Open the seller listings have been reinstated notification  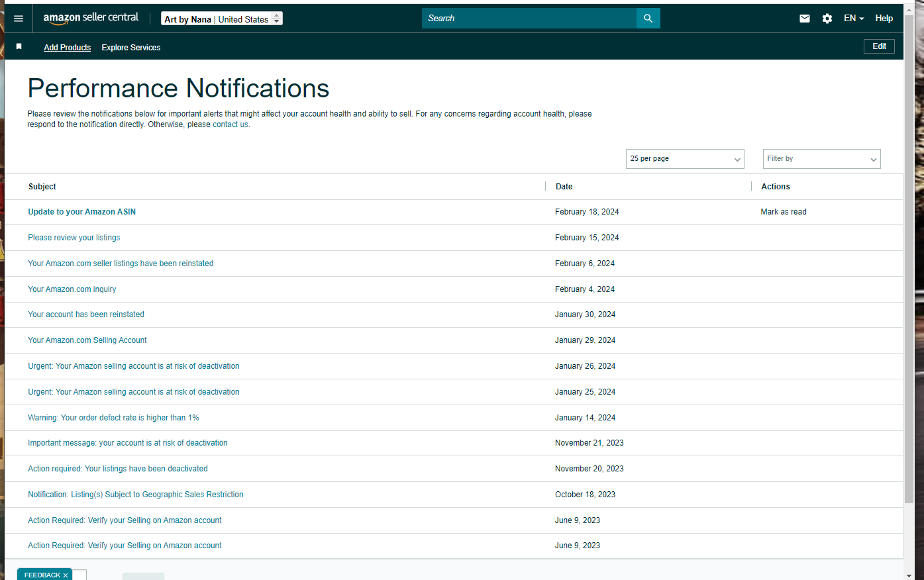[121, 264]
